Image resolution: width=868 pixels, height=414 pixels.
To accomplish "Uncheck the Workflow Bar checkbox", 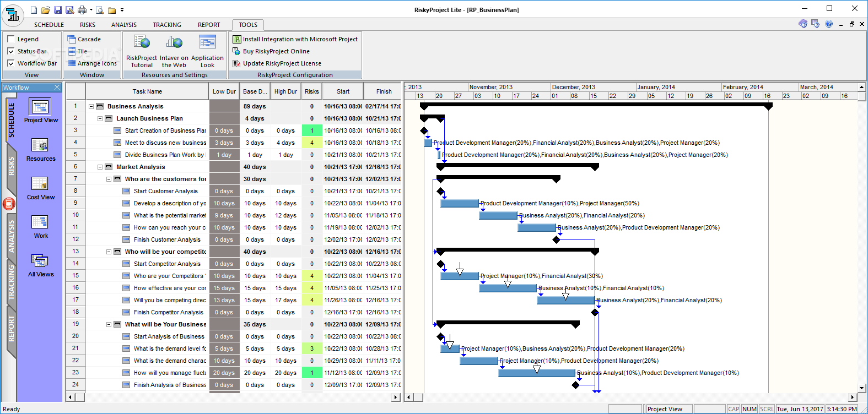I will pos(11,63).
